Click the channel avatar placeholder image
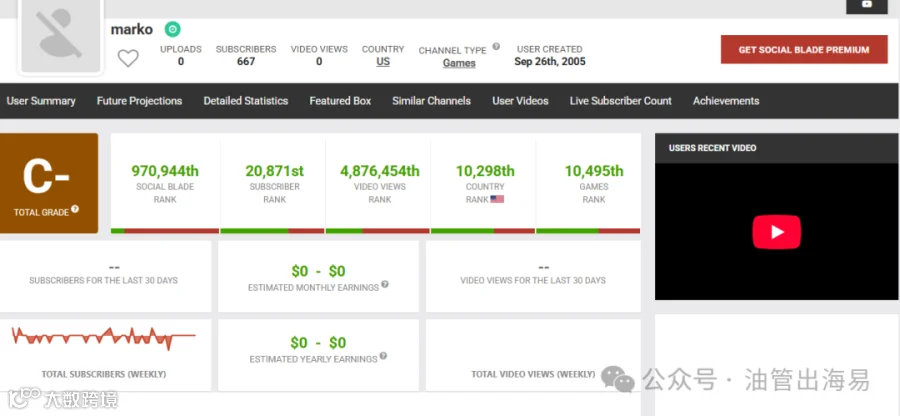900x416 pixels. coord(61,37)
